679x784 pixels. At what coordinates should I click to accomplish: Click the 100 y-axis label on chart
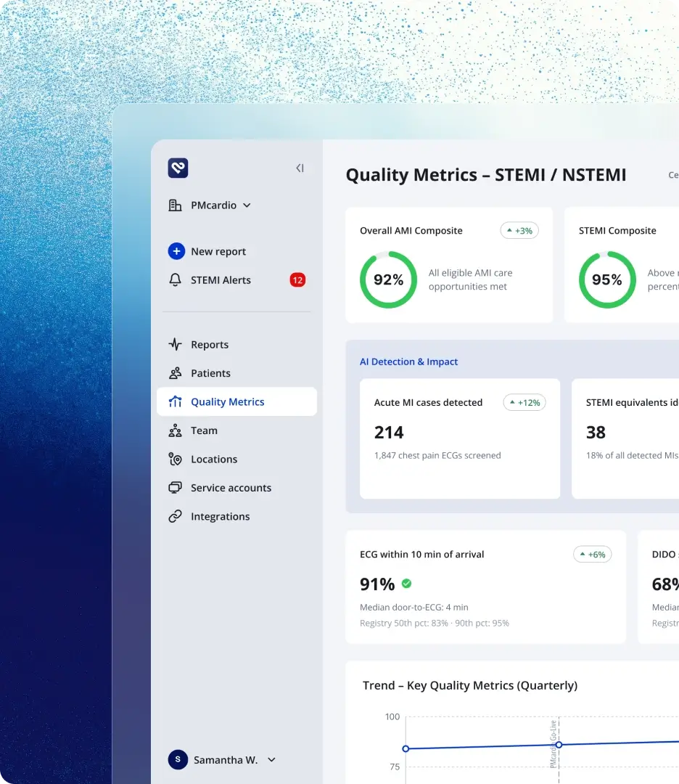coord(392,717)
